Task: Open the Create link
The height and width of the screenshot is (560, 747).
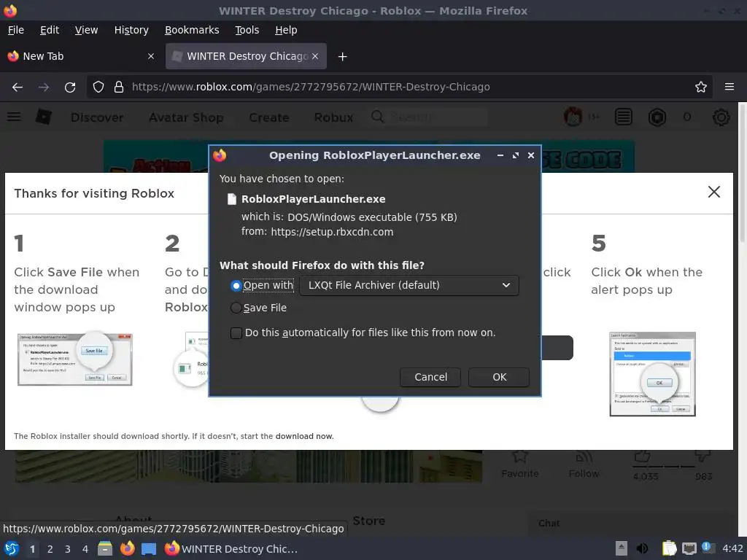Action: point(269,117)
